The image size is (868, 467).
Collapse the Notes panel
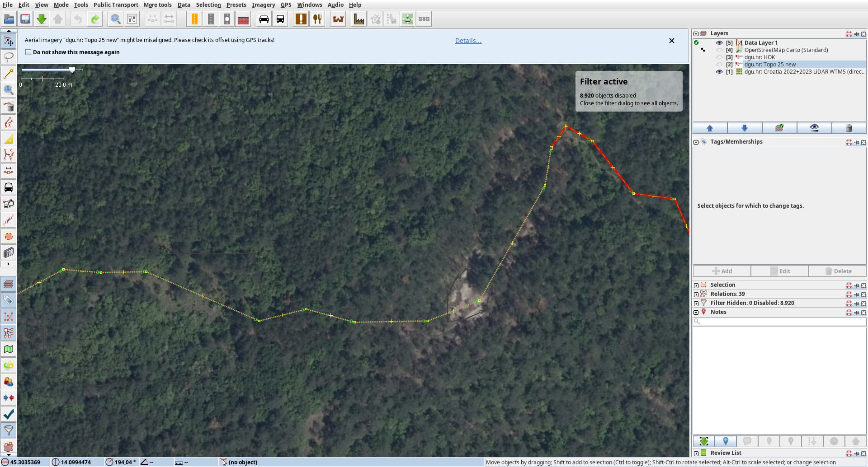coord(696,312)
